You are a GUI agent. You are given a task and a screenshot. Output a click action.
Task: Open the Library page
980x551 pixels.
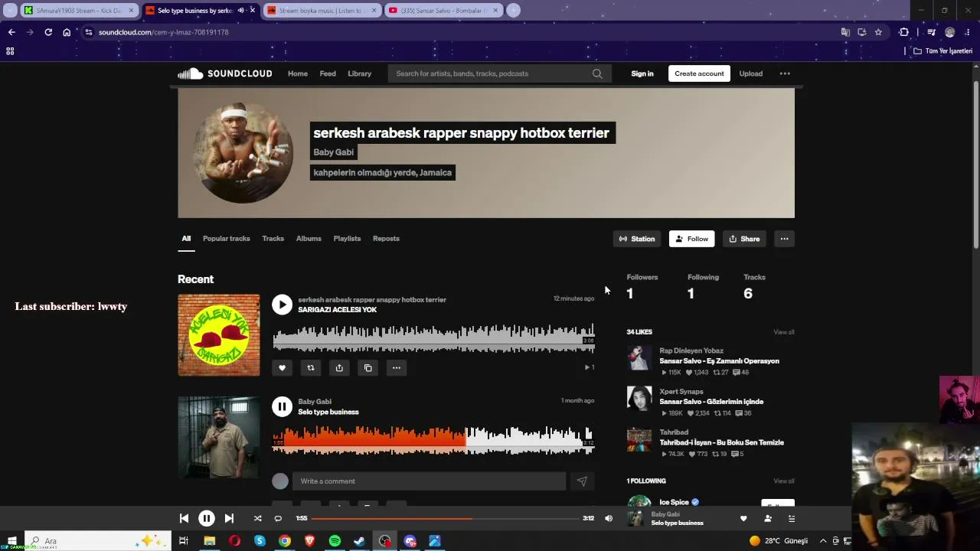click(x=359, y=73)
